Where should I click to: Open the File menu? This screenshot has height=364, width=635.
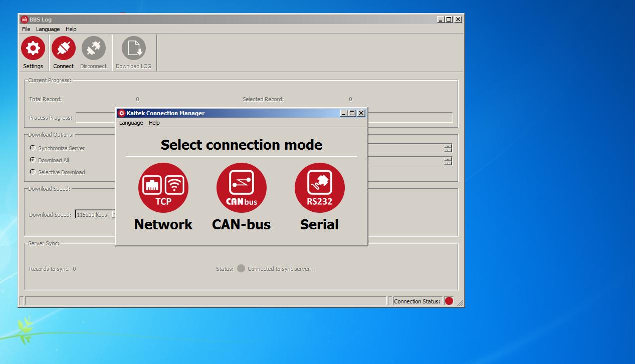(26, 29)
